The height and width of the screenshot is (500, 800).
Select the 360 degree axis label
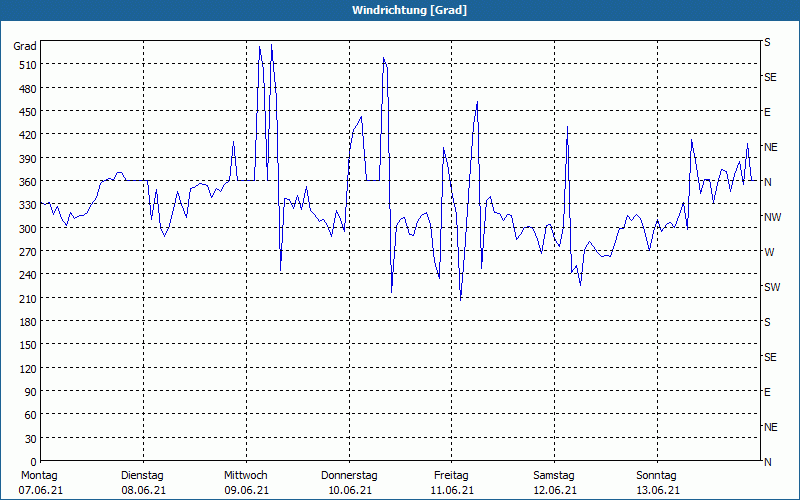[x=28, y=182]
